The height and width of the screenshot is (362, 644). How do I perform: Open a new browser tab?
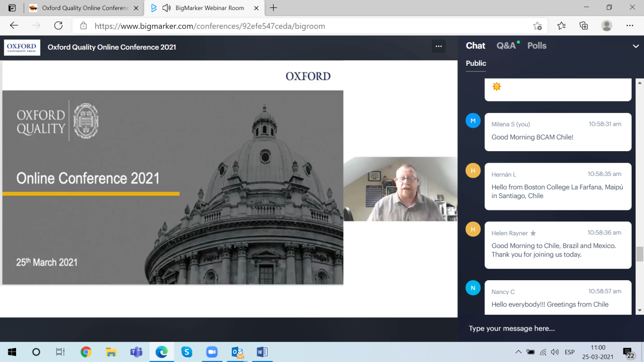click(273, 8)
